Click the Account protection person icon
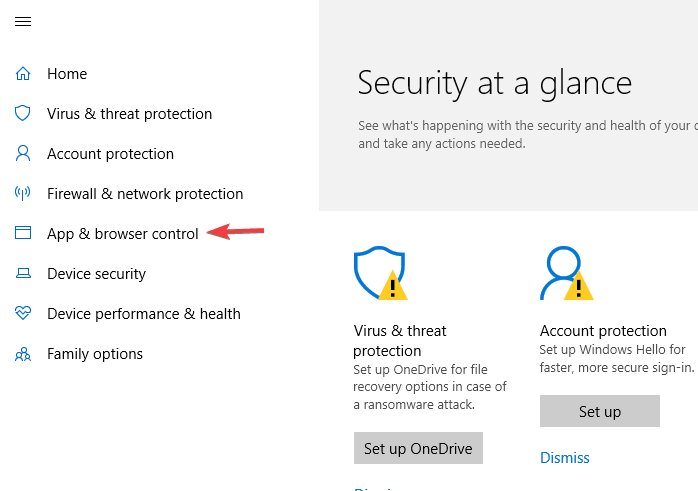Screen dimensions: 698x491 point(23,154)
